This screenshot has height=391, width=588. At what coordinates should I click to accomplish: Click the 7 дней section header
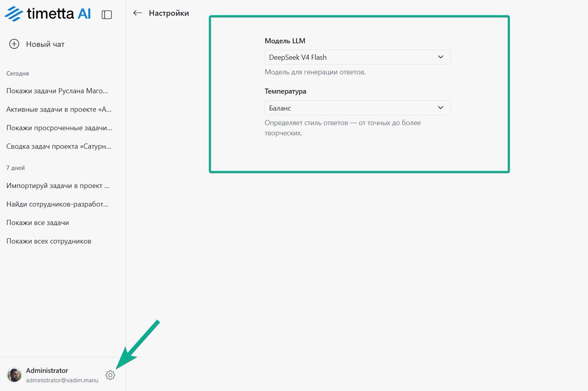coord(15,168)
